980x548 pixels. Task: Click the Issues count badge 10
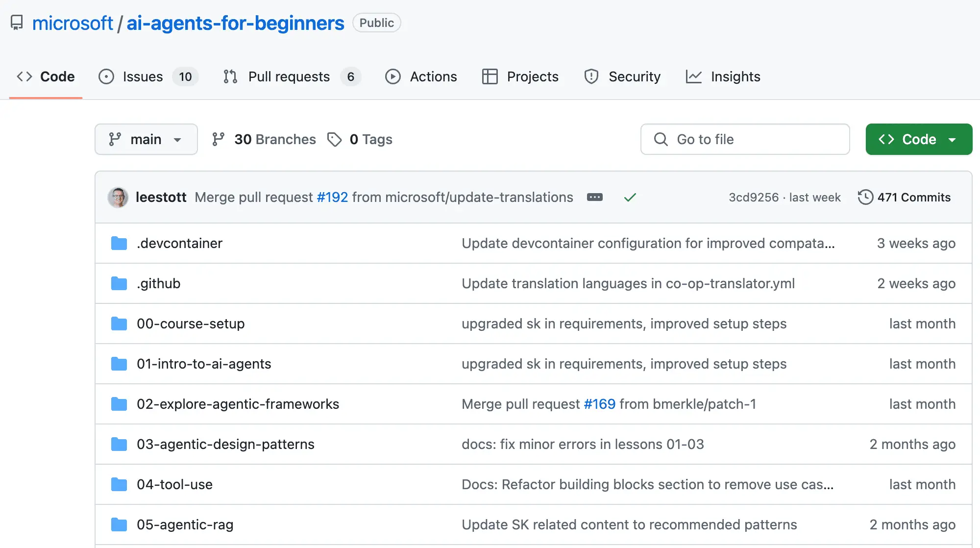(185, 76)
